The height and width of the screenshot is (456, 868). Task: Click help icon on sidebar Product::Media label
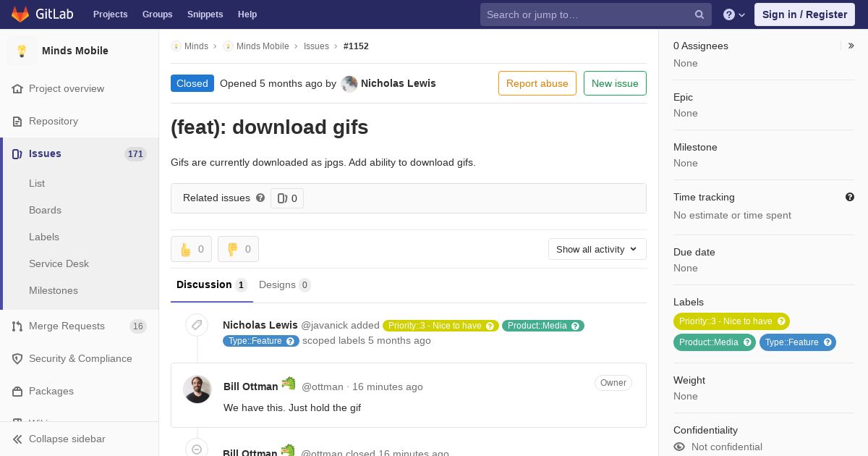(x=747, y=342)
